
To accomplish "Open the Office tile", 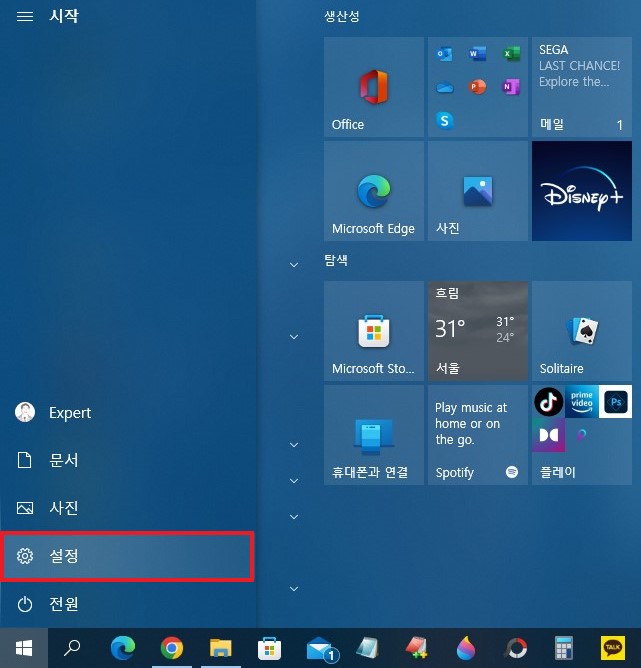I will 374,87.
